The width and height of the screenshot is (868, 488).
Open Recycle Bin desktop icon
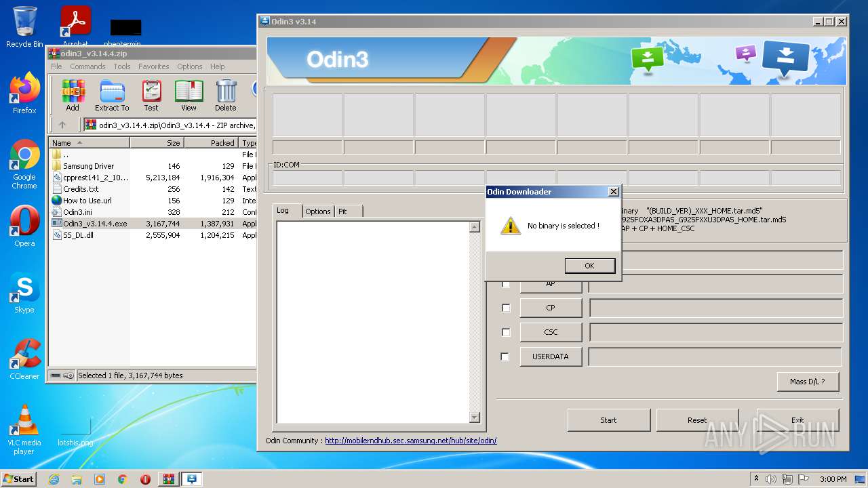[24, 27]
